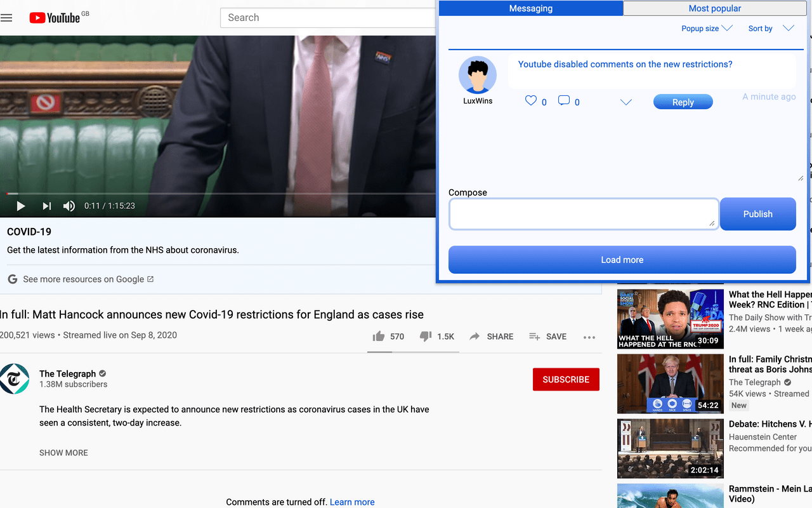Subscribe to The Telegraph channel
Image resolution: width=812 pixels, height=508 pixels.
click(x=566, y=379)
